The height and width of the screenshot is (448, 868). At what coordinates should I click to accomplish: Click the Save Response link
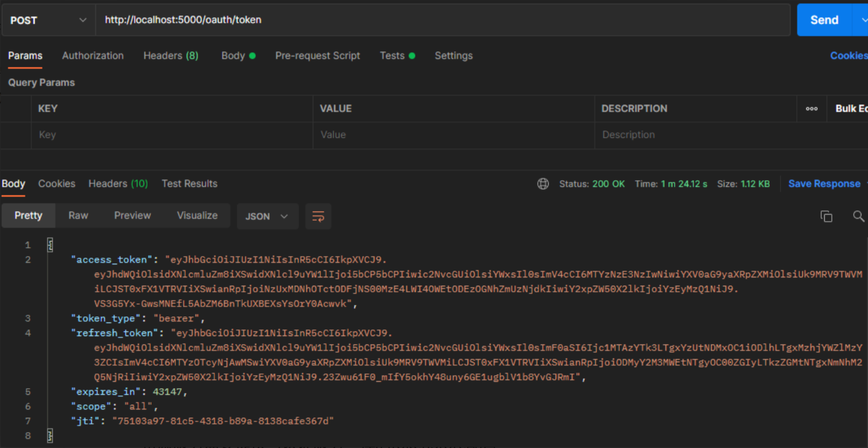(x=824, y=184)
